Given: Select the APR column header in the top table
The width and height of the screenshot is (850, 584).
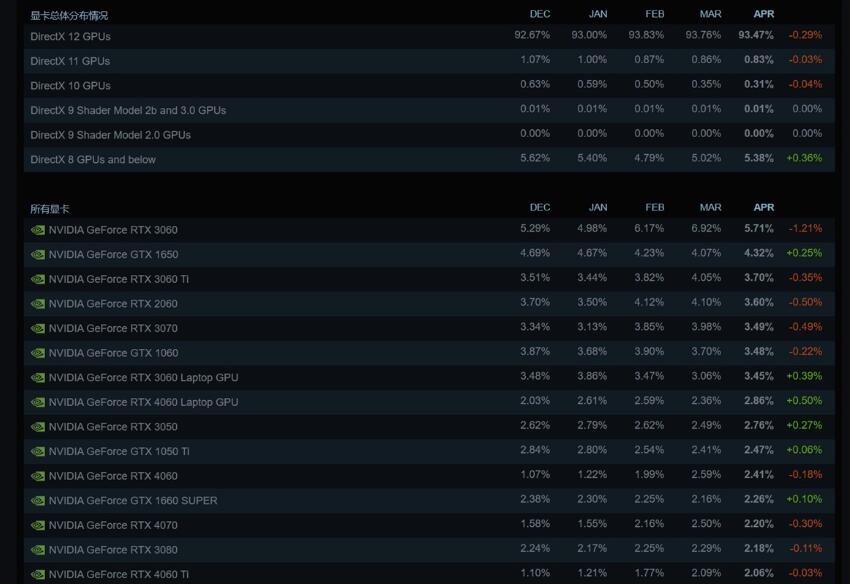Looking at the screenshot, I should pos(763,14).
